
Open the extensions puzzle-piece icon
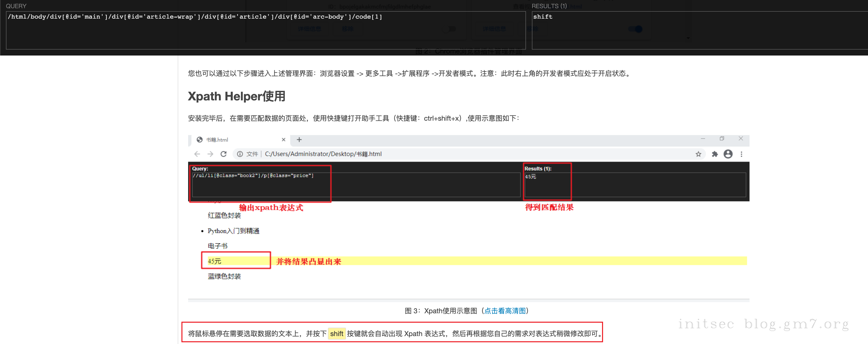(x=714, y=154)
